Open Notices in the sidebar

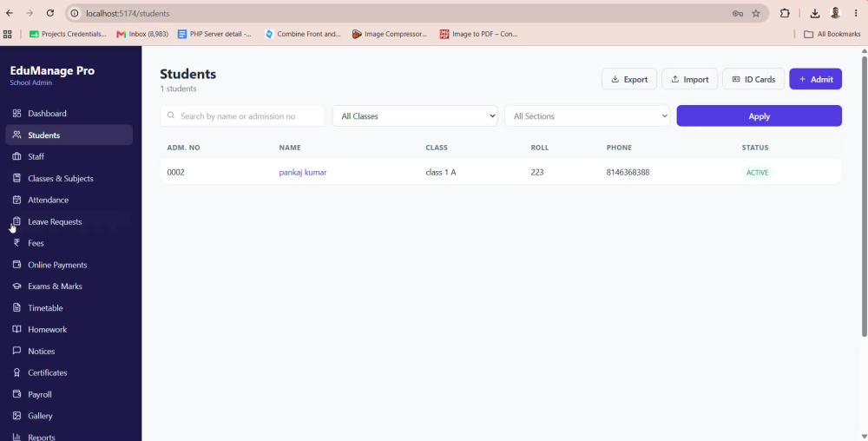[69, 351]
